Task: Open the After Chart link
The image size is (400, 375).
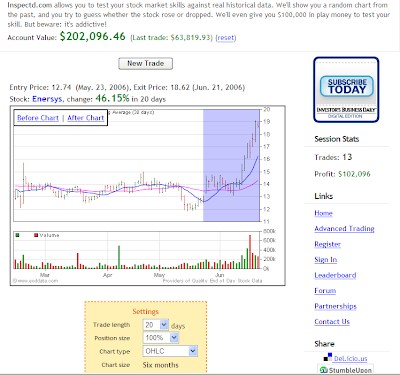Action: 86,118
